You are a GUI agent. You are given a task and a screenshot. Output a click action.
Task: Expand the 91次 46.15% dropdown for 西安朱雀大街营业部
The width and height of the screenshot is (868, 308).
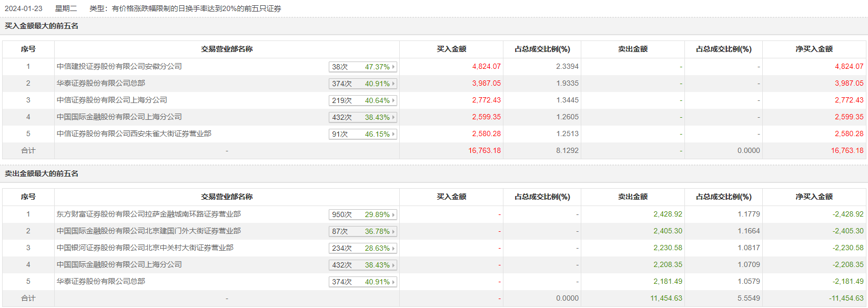[x=362, y=134]
